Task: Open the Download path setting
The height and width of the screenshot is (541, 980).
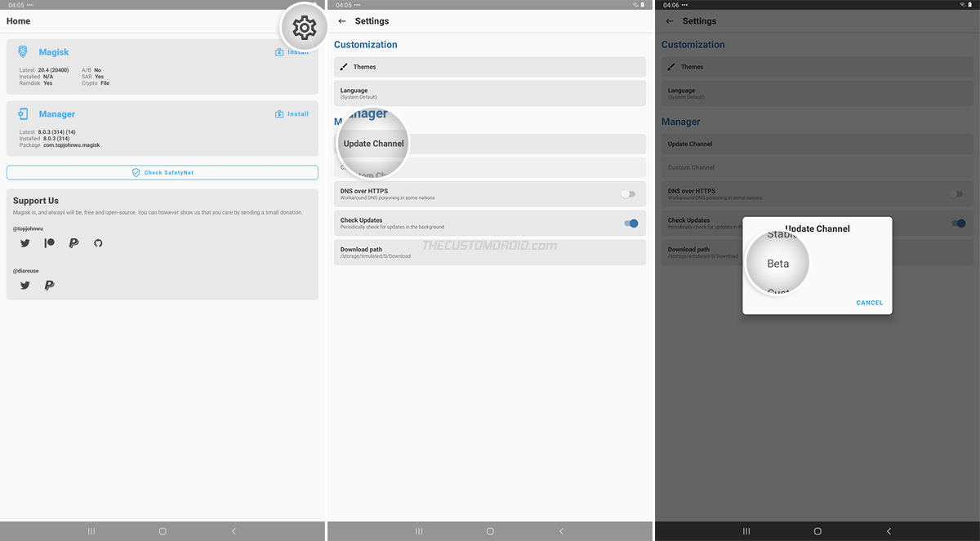Action: click(x=490, y=252)
